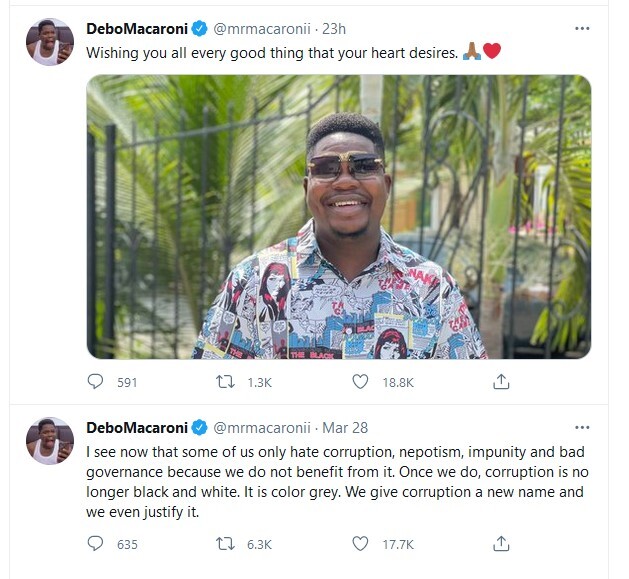
Task: Reply to the corruption tweet
Action: click(x=96, y=544)
